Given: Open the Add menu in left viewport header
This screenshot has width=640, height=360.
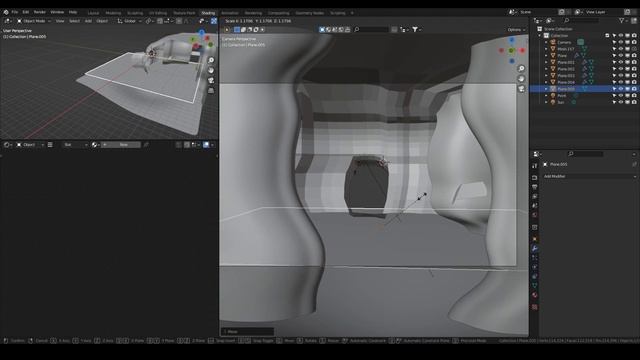Looking at the screenshot, I should pos(88,21).
